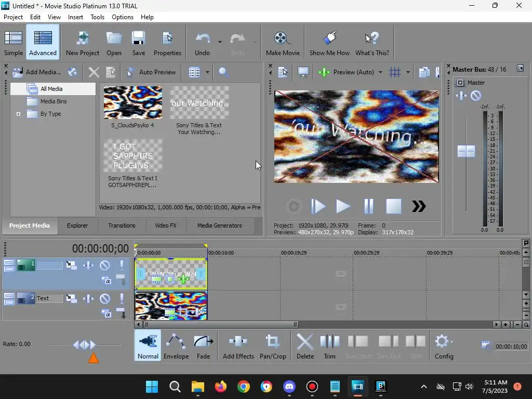This screenshot has width=532, height=399.
Task: Toggle Auto Preview in Project Media
Action: (x=151, y=72)
